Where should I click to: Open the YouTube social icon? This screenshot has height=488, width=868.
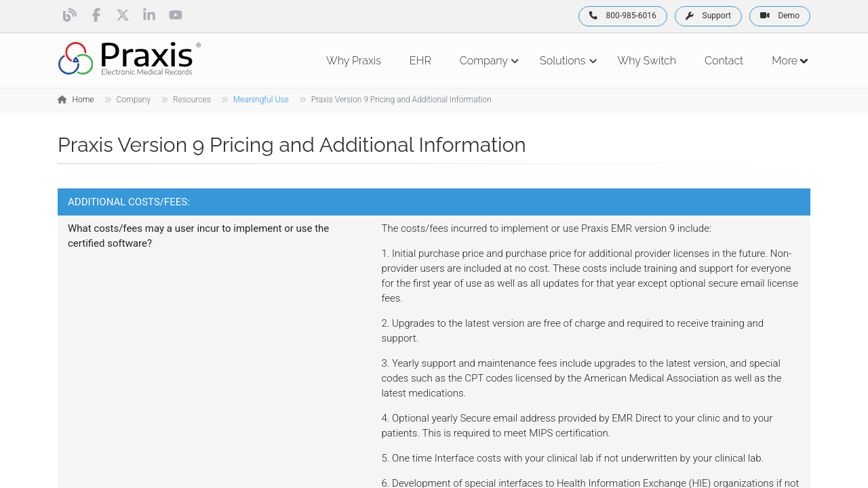(x=176, y=15)
